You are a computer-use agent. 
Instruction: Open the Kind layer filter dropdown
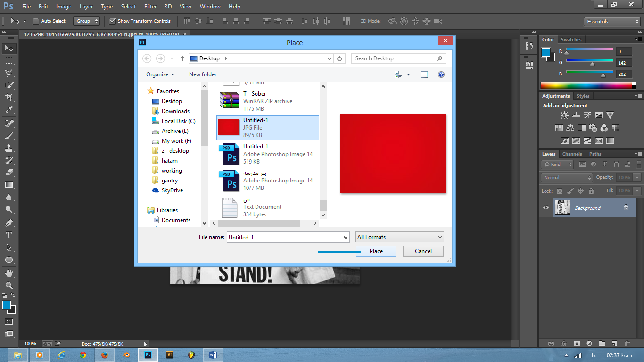pos(557,165)
